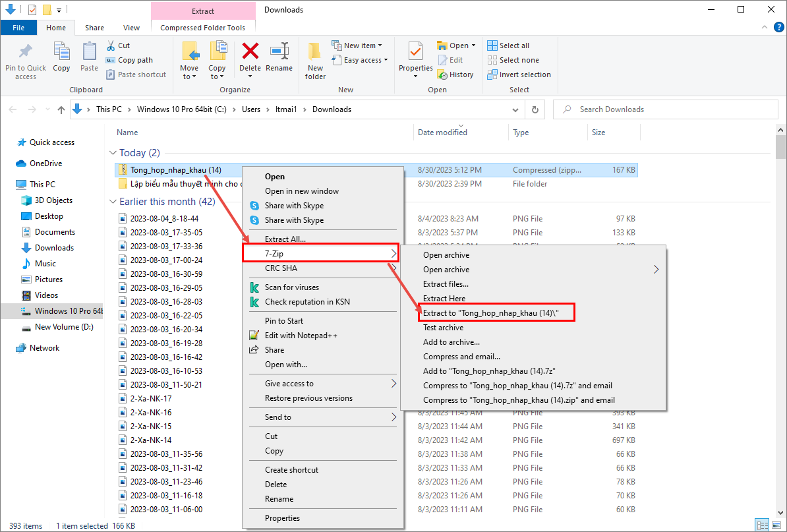787x532 pixels.
Task: Collapse the Today file group
Action: click(113, 153)
